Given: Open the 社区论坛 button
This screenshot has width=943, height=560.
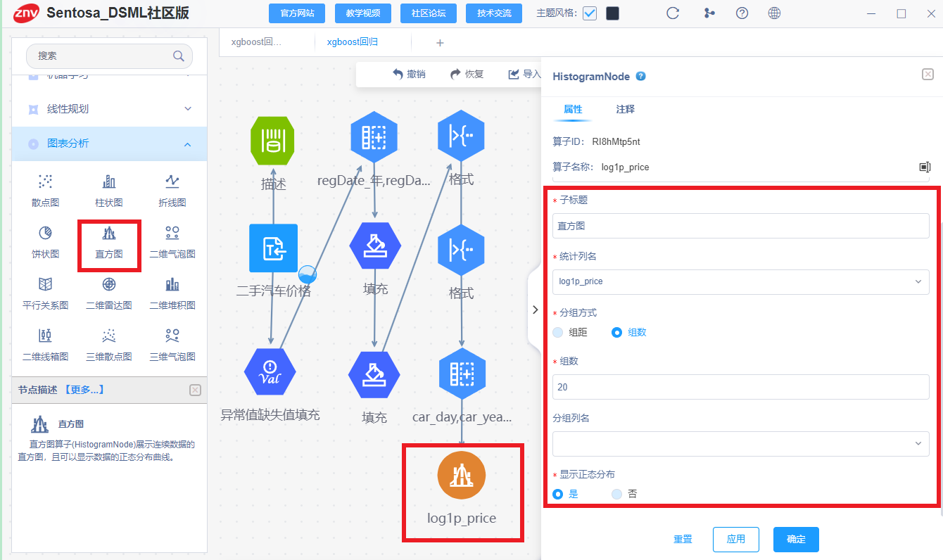Looking at the screenshot, I should (428, 13).
